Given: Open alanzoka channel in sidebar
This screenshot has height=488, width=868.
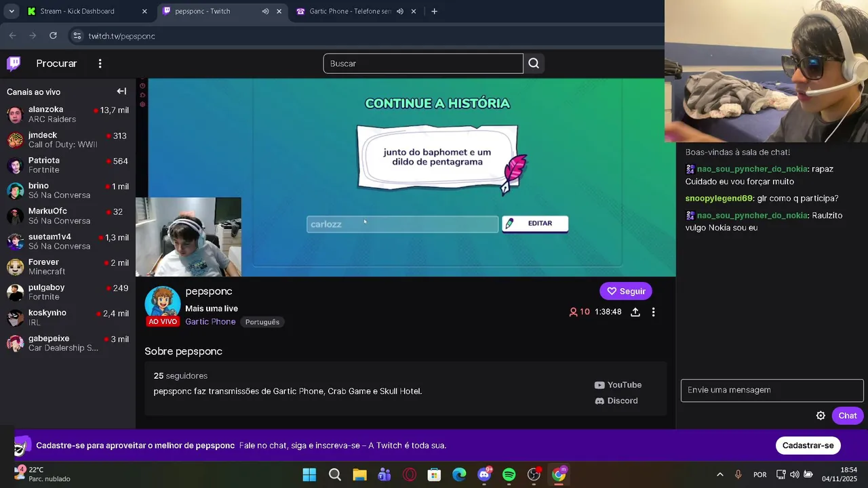Looking at the screenshot, I should 68,115.
